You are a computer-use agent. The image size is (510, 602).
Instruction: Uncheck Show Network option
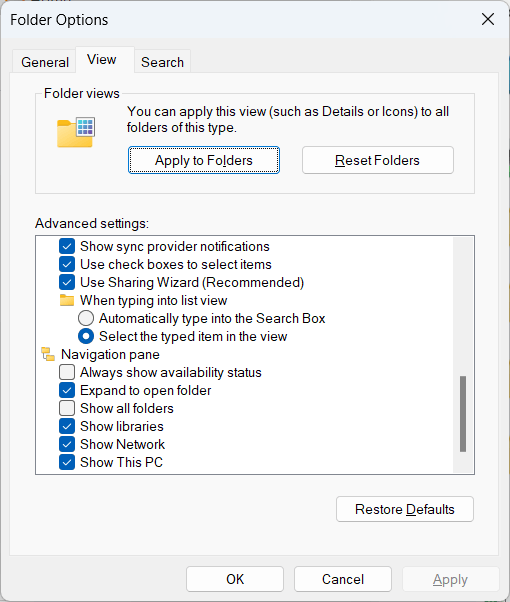pyautogui.click(x=67, y=444)
